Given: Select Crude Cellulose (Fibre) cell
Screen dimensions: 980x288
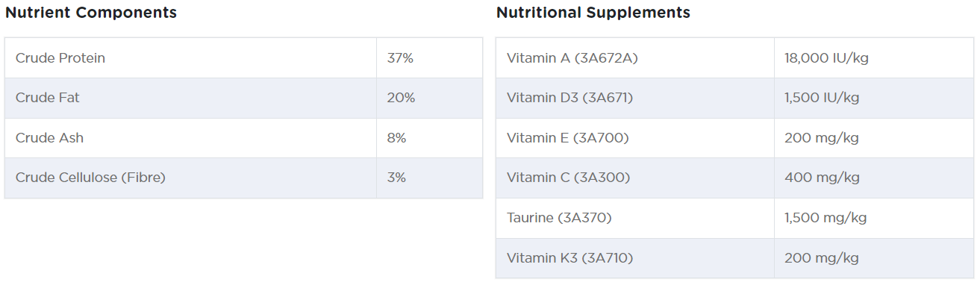Looking at the screenshot, I should click(190, 178).
